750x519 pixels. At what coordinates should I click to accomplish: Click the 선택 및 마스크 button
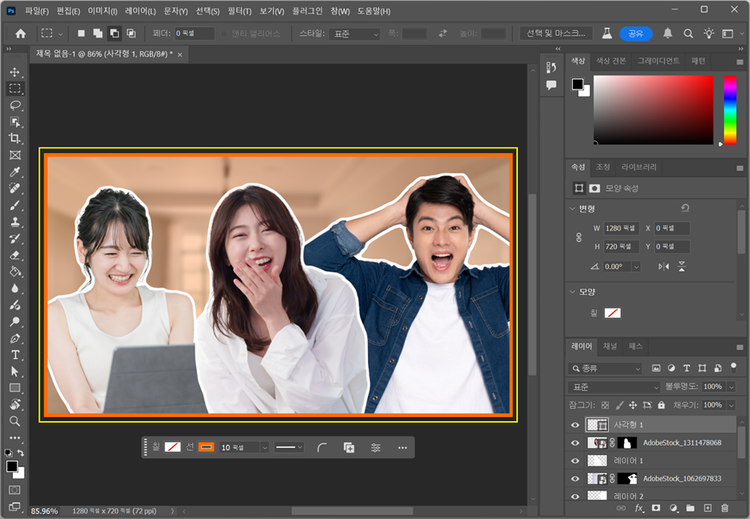point(554,33)
